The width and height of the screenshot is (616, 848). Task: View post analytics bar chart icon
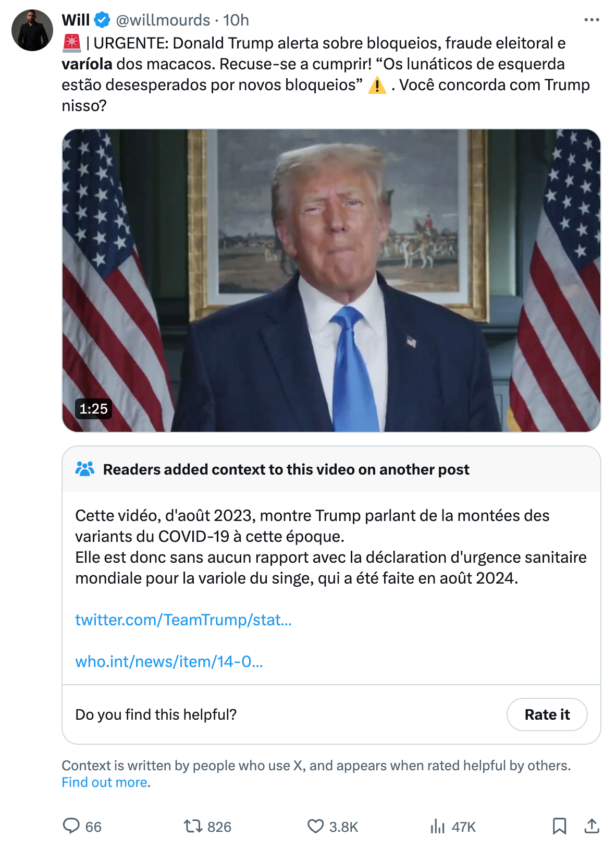[438, 826]
